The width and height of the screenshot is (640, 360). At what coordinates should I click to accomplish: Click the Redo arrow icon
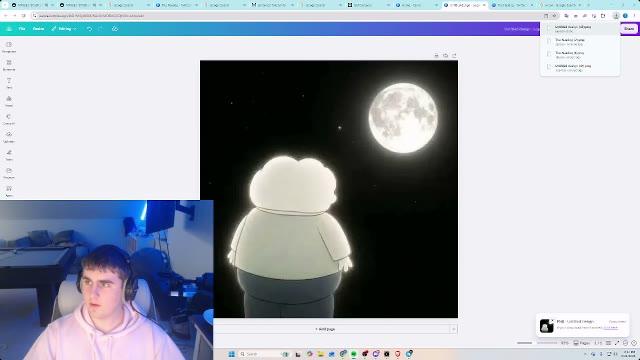[x=100, y=29]
